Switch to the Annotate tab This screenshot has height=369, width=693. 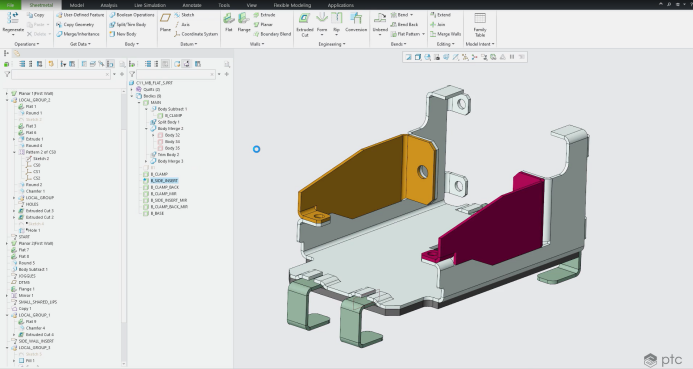click(x=192, y=5)
